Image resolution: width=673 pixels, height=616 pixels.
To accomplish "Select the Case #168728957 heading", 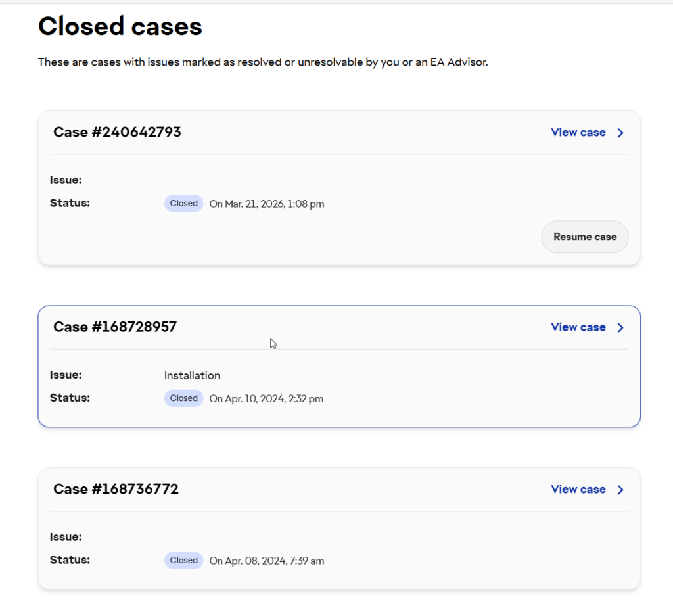I will [115, 327].
